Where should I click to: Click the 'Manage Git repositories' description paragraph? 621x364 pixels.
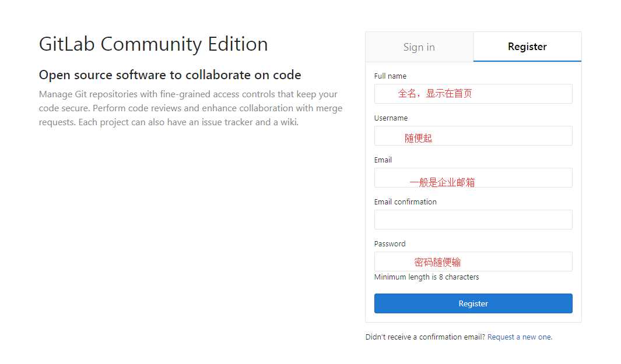tap(191, 108)
